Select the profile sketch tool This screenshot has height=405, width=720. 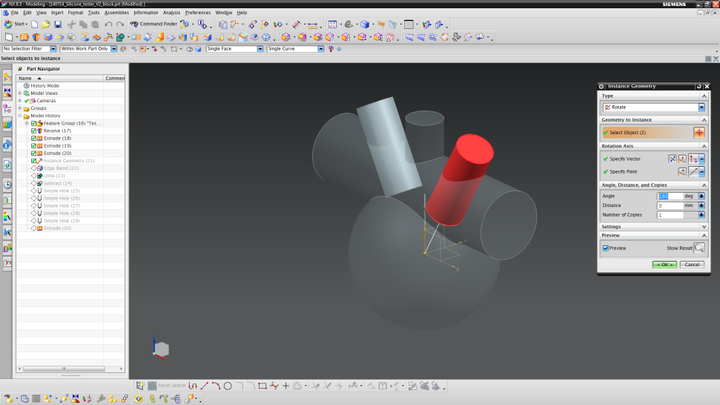pyautogui.click(x=193, y=386)
